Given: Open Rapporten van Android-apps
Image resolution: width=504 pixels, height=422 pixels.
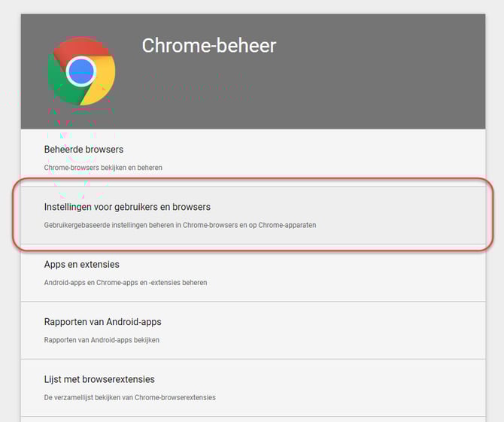Looking at the screenshot, I should tap(102, 322).
